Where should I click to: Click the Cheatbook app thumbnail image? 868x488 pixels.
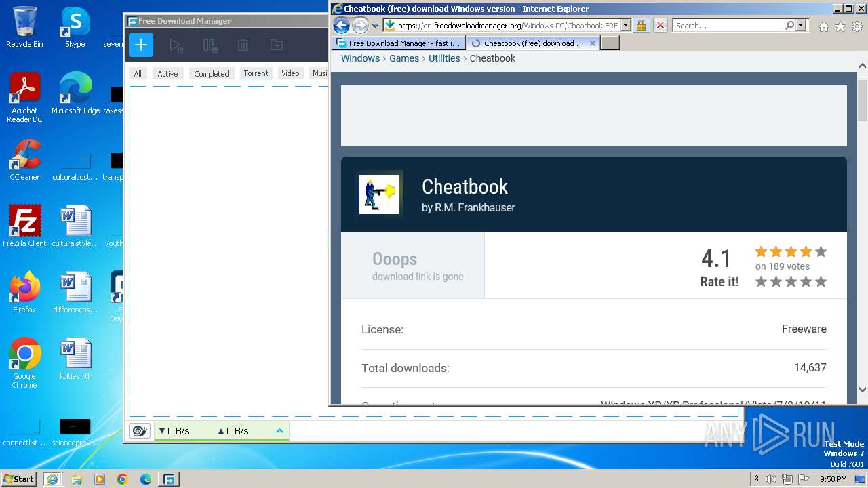tap(379, 195)
